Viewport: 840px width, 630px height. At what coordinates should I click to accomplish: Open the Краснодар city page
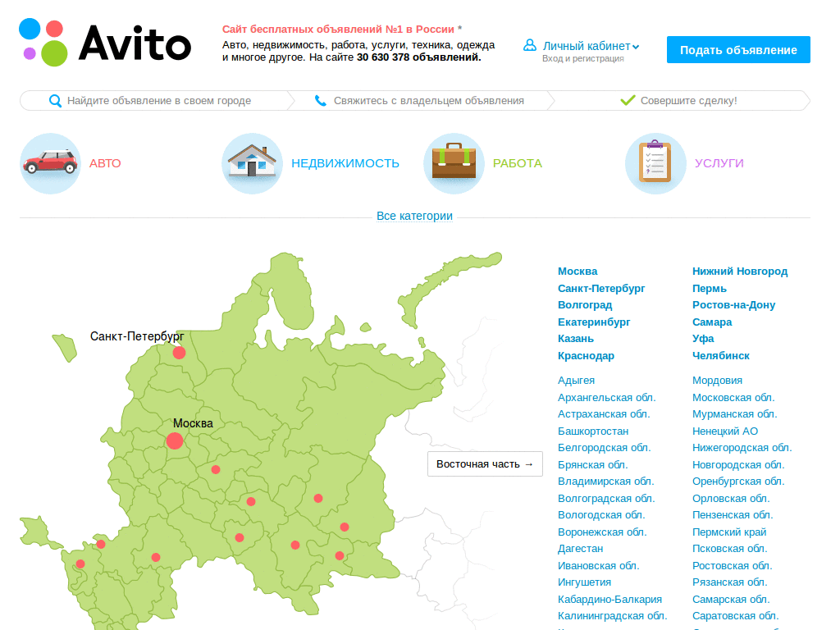coord(586,355)
